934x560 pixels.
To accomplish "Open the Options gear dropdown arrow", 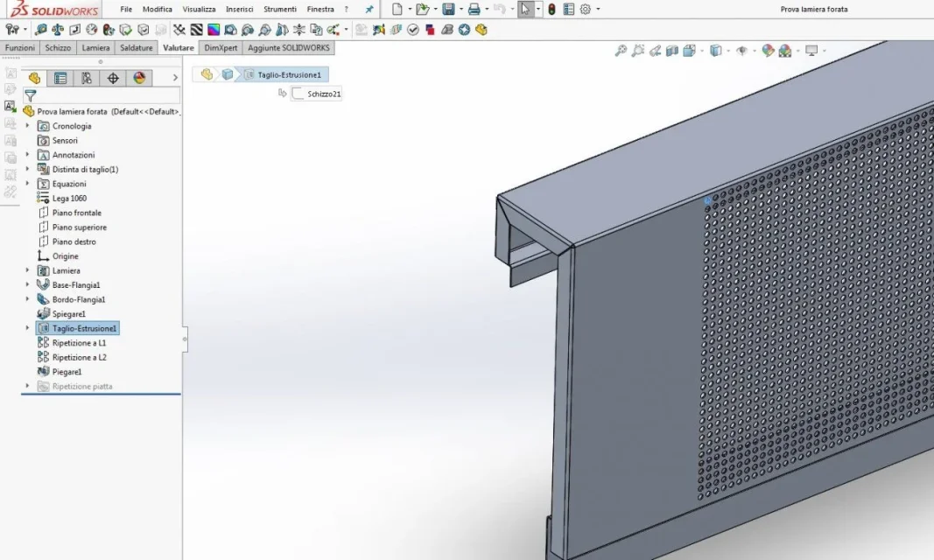I will (x=598, y=9).
